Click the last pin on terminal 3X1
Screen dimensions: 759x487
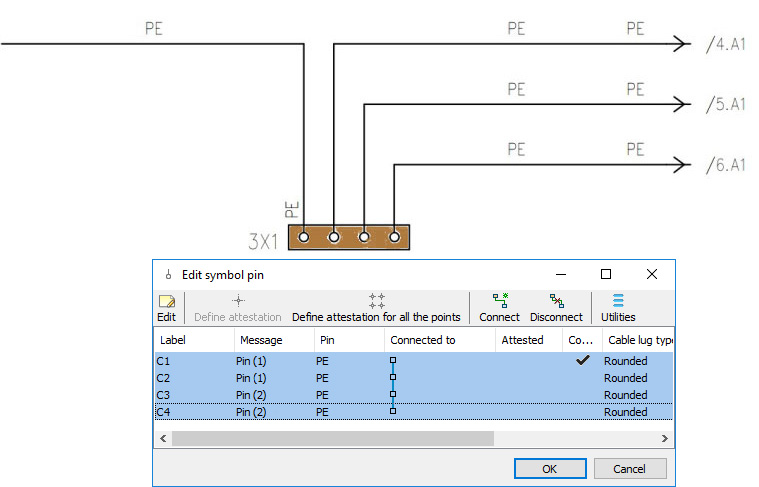pyautogui.click(x=396, y=237)
